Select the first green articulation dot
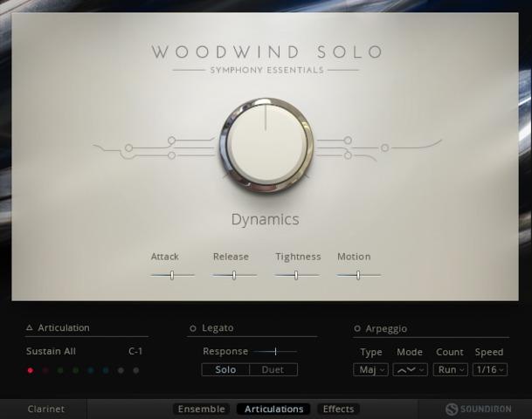532x419 pixels. point(60,370)
